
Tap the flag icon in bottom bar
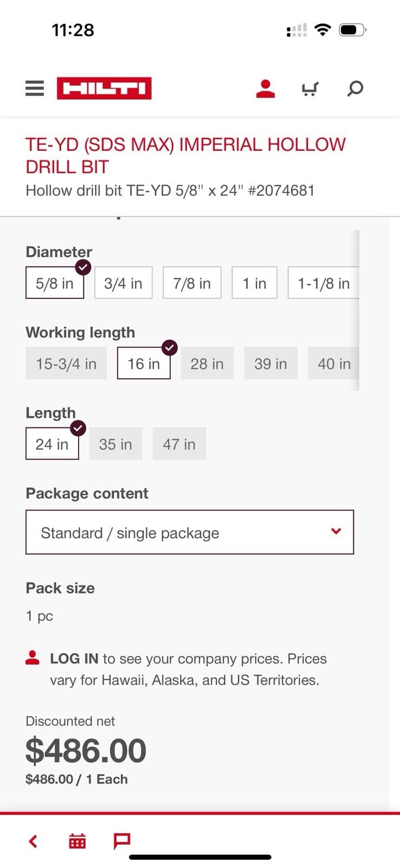[x=121, y=841]
